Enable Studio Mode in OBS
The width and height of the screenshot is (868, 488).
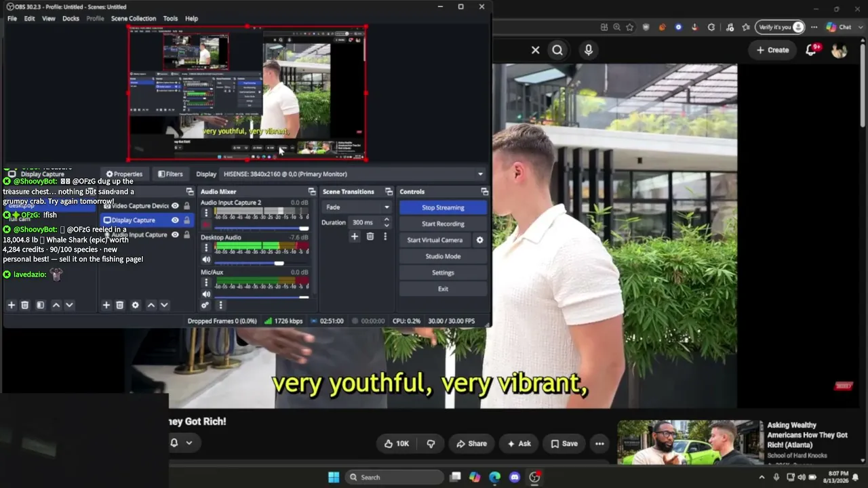pyautogui.click(x=443, y=256)
